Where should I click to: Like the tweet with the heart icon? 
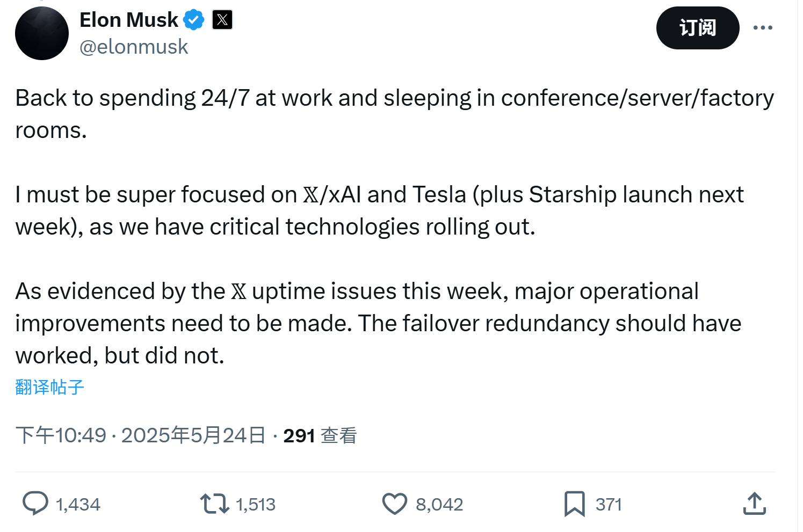tap(395, 504)
